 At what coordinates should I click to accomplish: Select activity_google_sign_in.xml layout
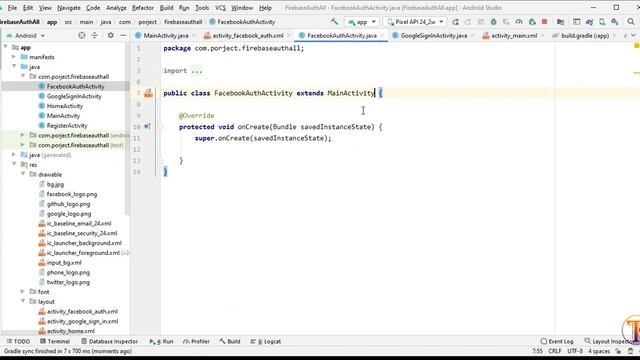point(82,322)
